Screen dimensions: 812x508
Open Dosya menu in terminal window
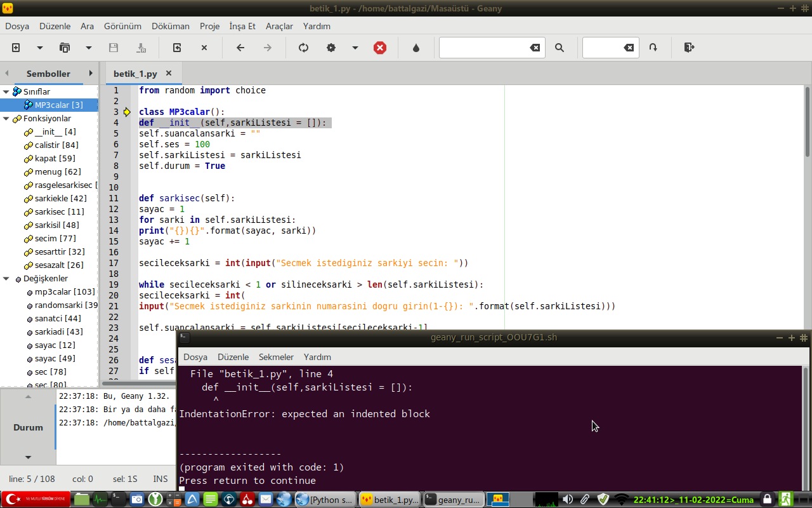coord(195,357)
